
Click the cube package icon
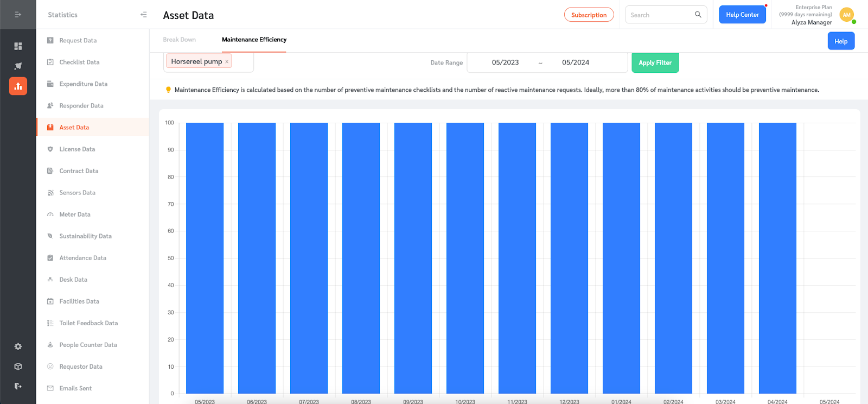[x=18, y=367]
